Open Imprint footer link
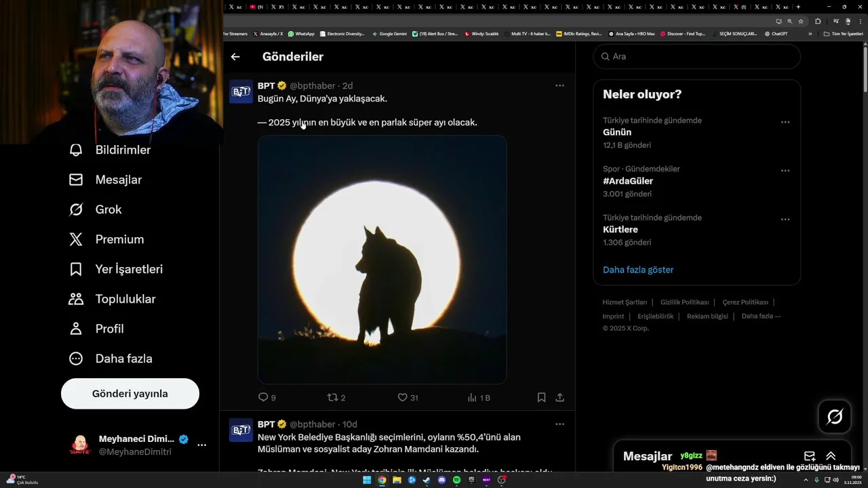The image size is (868, 488). point(613,317)
